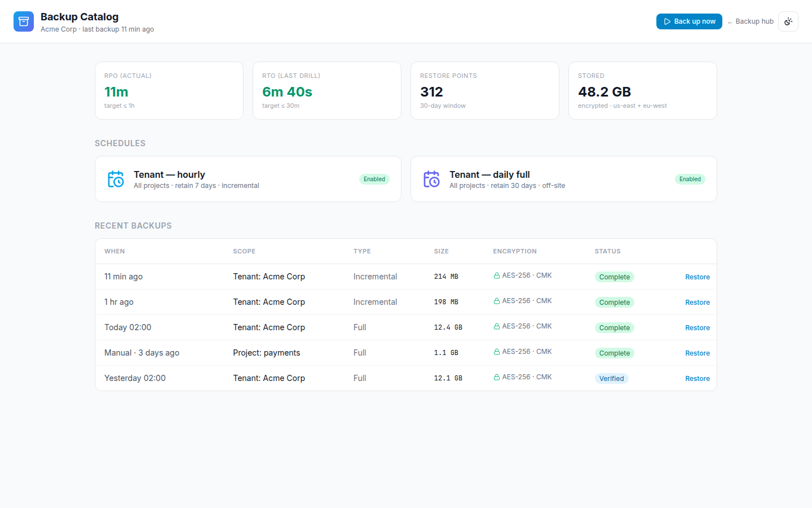Click the 11 min ago cell
Screen dimensions: 812x508
(123, 277)
